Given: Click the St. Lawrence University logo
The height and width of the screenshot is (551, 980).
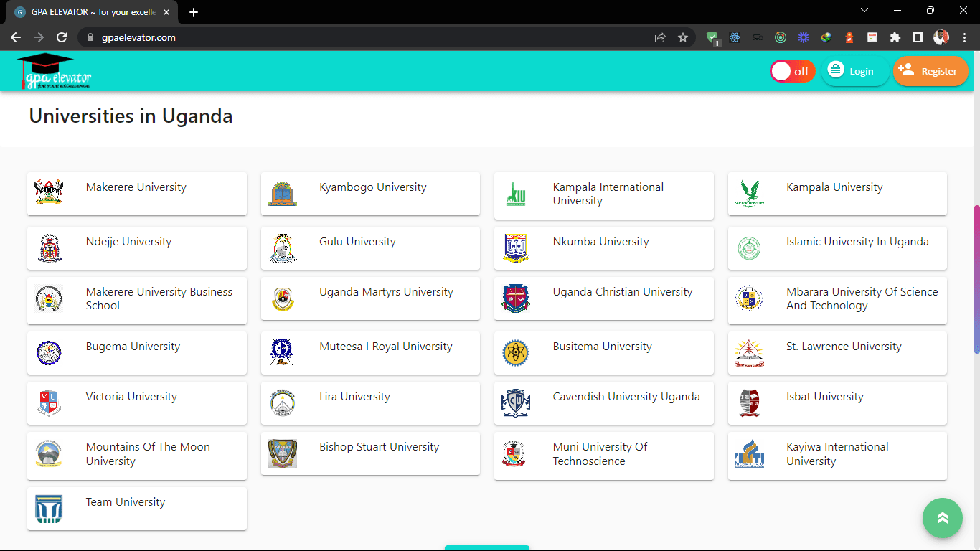Looking at the screenshot, I should coord(750,352).
